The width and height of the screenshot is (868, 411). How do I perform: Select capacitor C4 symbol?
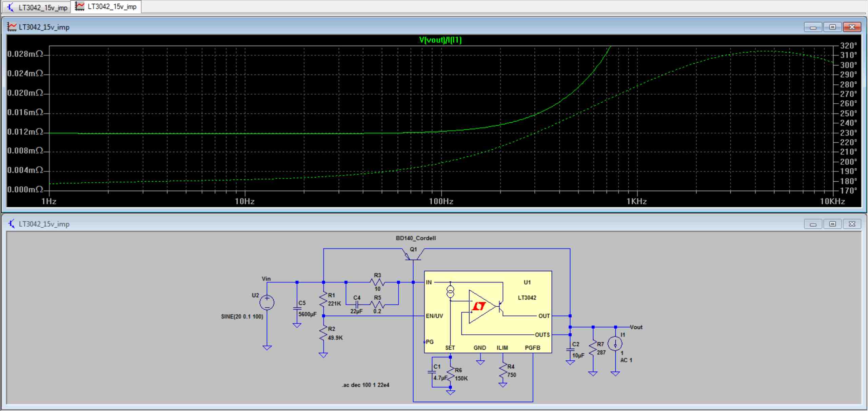(356, 304)
